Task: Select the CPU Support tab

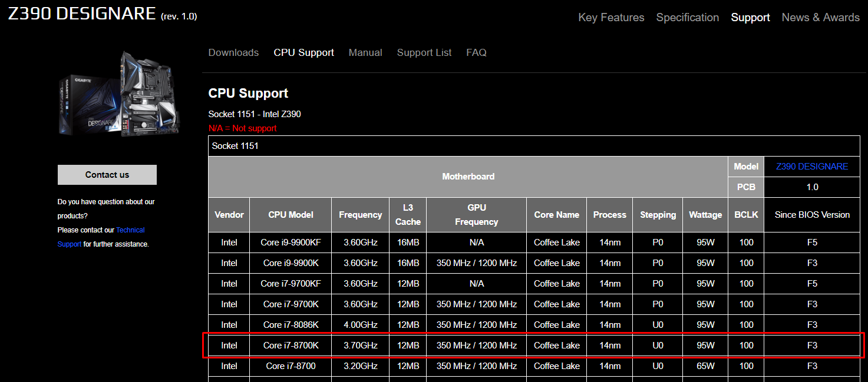Action: 303,52
